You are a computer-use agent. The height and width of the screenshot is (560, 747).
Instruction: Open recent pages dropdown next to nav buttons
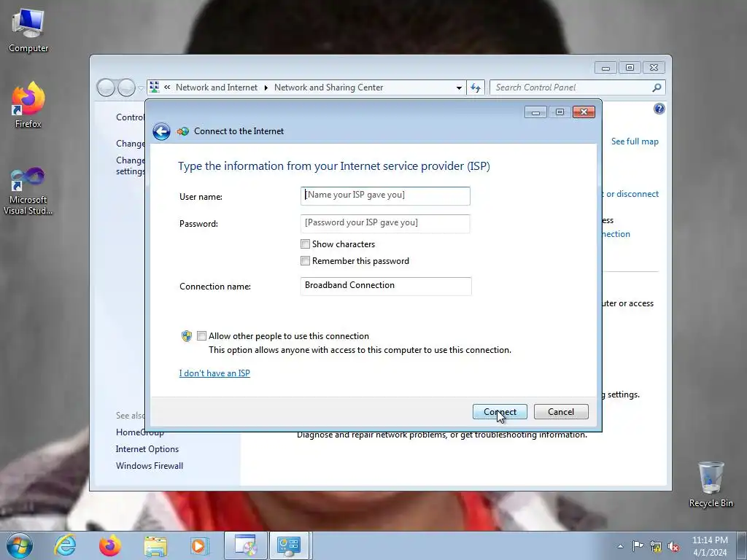pyautogui.click(x=141, y=88)
